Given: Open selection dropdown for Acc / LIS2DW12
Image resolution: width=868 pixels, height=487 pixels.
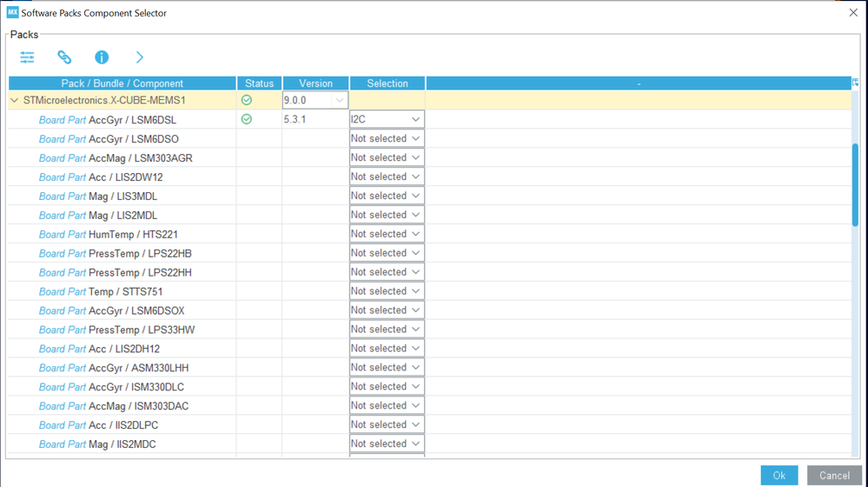Looking at the screenshot, I should (x=387, y=177).
